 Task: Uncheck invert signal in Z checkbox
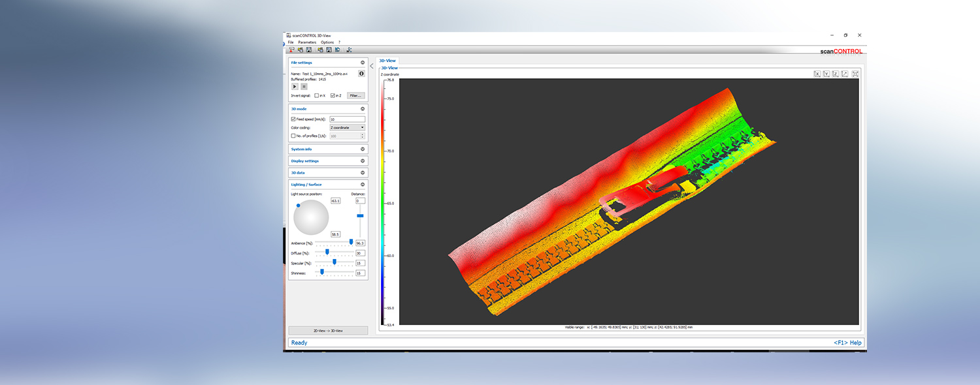point(333,95)
